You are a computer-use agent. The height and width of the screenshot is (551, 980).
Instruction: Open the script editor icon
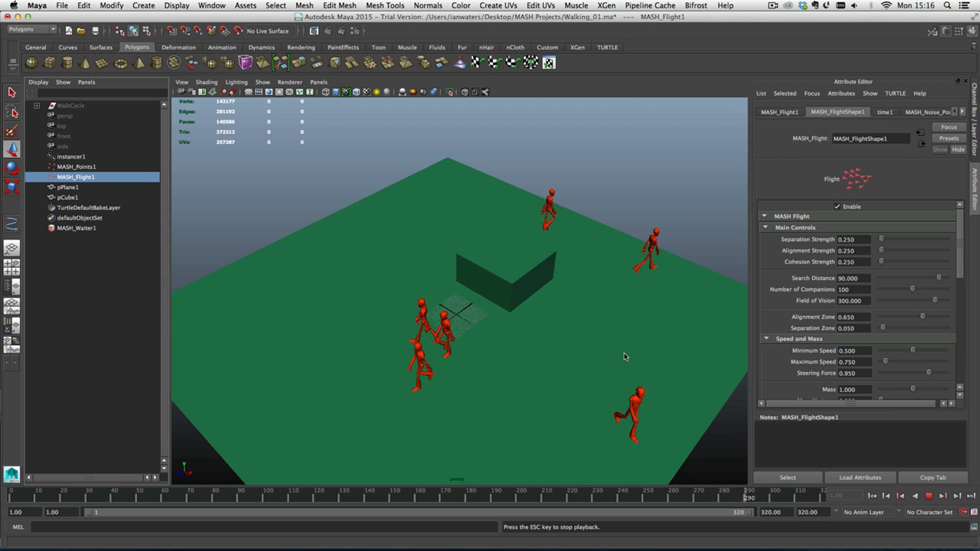point(974,527)
